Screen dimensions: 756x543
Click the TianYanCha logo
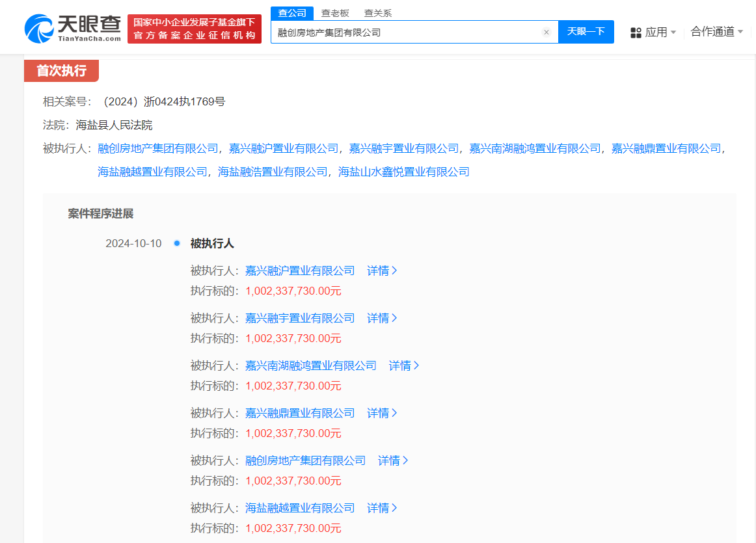tap(72, 29)
